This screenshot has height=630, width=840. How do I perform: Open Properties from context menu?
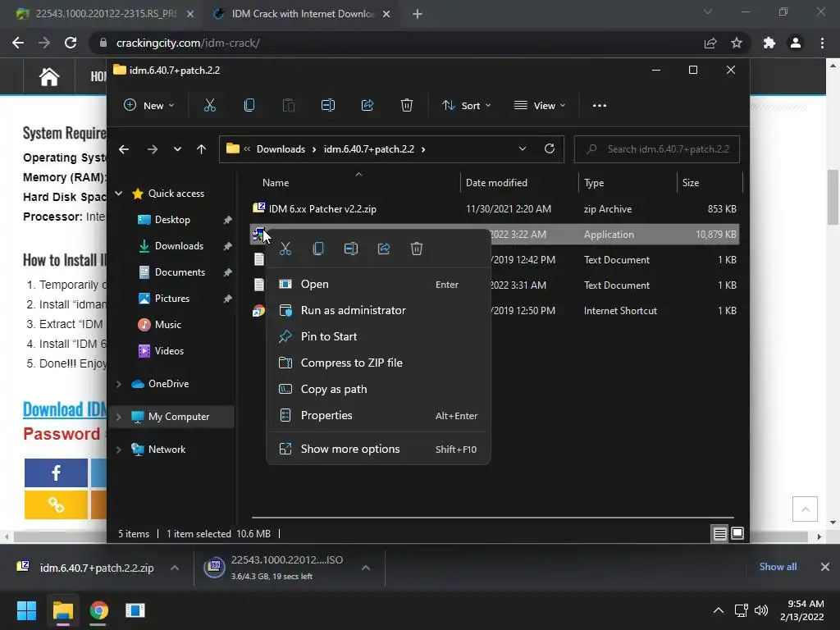coord(378,415)
